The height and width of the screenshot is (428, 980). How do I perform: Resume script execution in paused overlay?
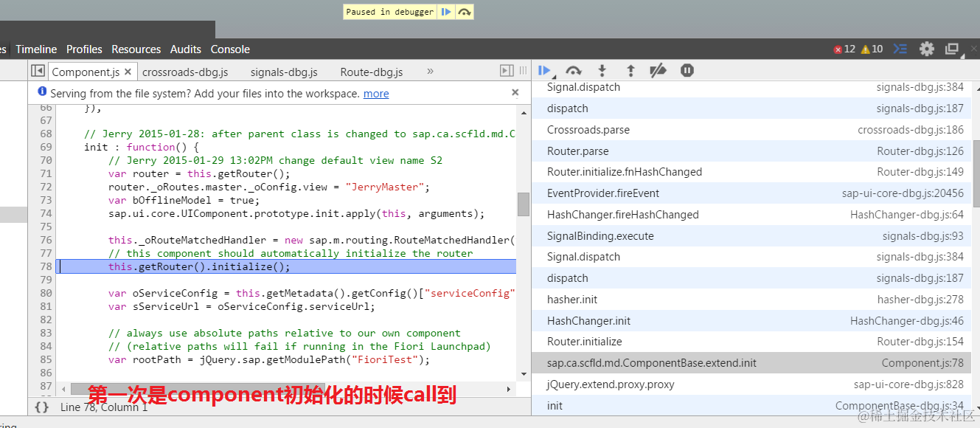pyautogui.click(x=445, y=12)
